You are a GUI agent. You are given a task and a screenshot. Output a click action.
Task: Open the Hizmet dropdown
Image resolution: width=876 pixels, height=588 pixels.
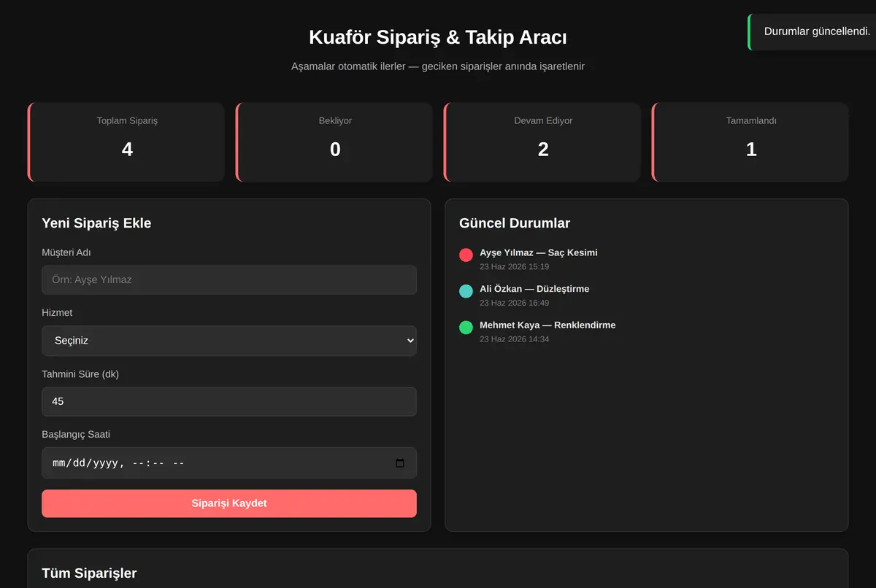tap(229, 341)
